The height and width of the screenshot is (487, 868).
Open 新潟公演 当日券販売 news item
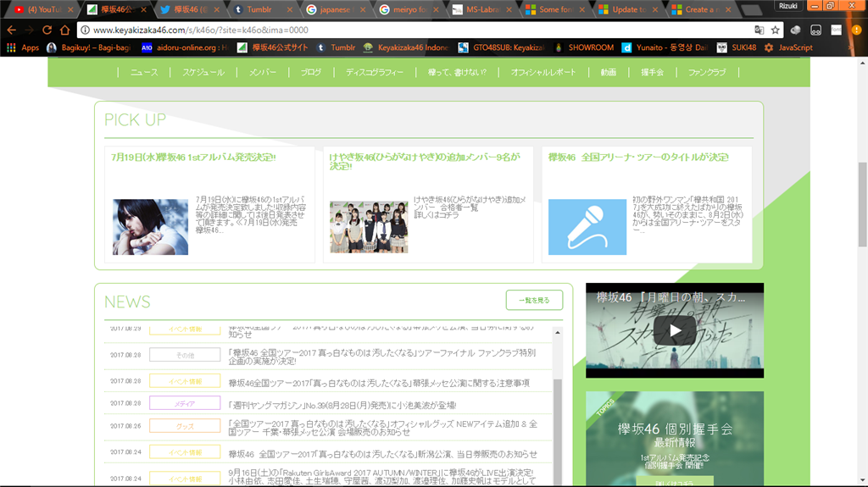pos(382,454)
